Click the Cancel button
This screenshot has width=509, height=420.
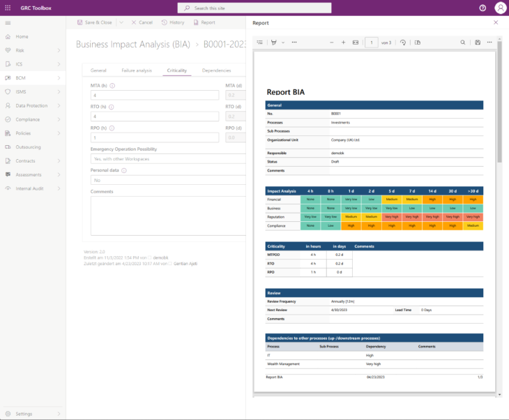pyautogui.click(x=142, y=22)
